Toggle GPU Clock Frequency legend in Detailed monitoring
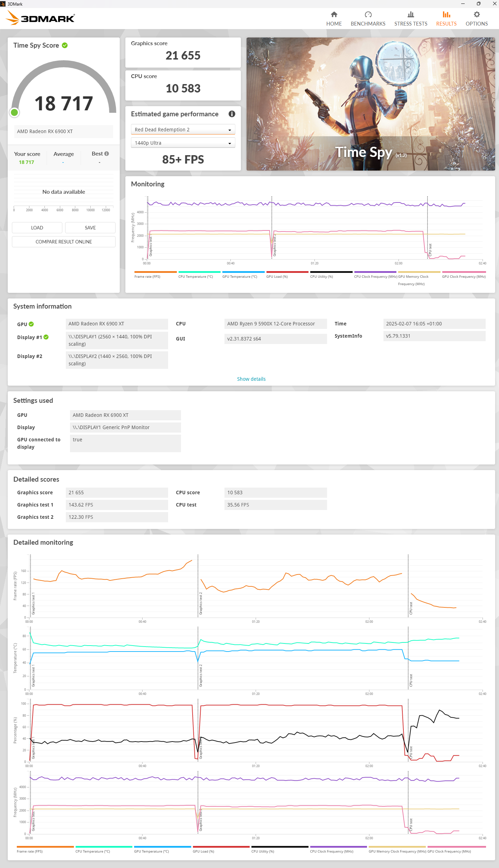 tap(457, 849)
